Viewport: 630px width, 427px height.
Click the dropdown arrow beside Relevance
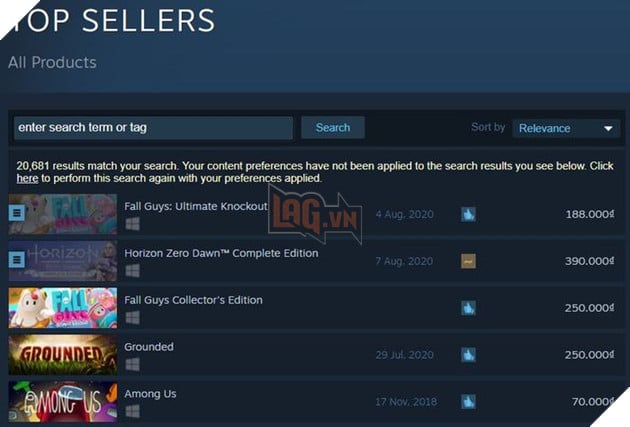[x=608, y=129]
